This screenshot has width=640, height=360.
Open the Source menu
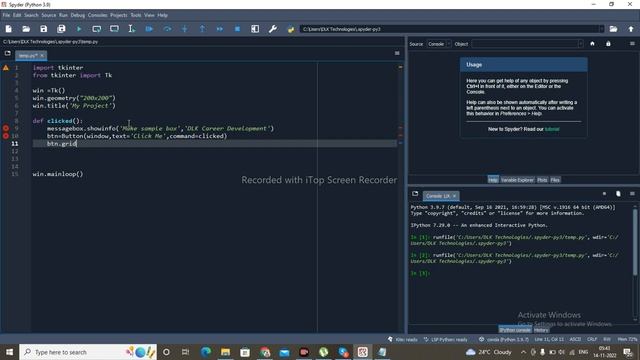[49, 15]
